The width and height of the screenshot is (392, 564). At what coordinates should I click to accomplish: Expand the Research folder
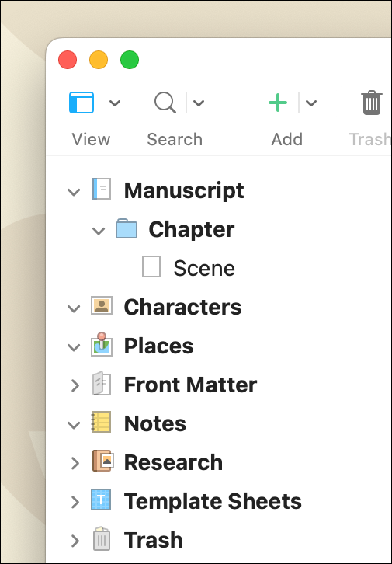[x=75, y=463]
